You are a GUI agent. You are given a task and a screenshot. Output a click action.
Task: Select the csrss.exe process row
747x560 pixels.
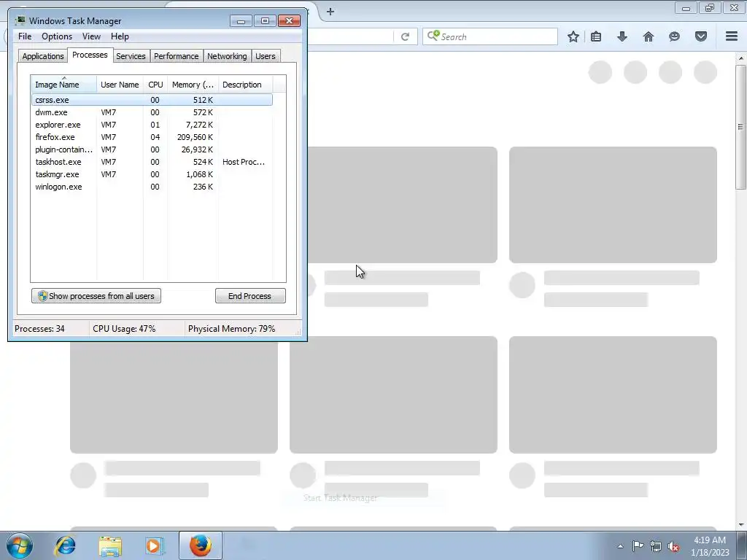[152, 100]
